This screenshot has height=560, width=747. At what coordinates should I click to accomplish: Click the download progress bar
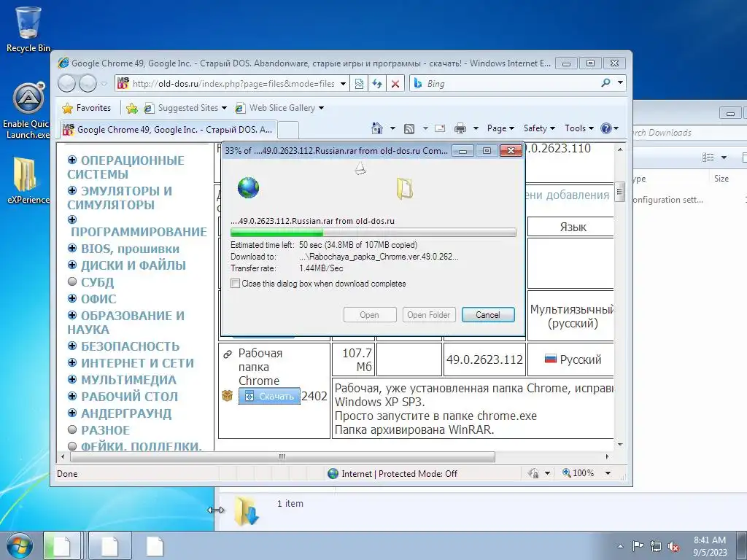pyautogui.click(x=373, y=233)
